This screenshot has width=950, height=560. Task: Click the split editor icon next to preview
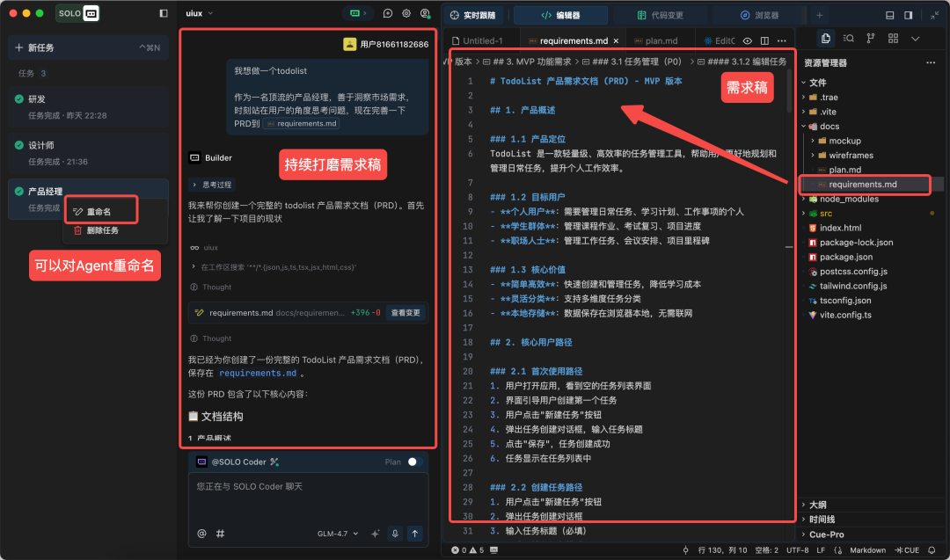click(x=764, y=40)
